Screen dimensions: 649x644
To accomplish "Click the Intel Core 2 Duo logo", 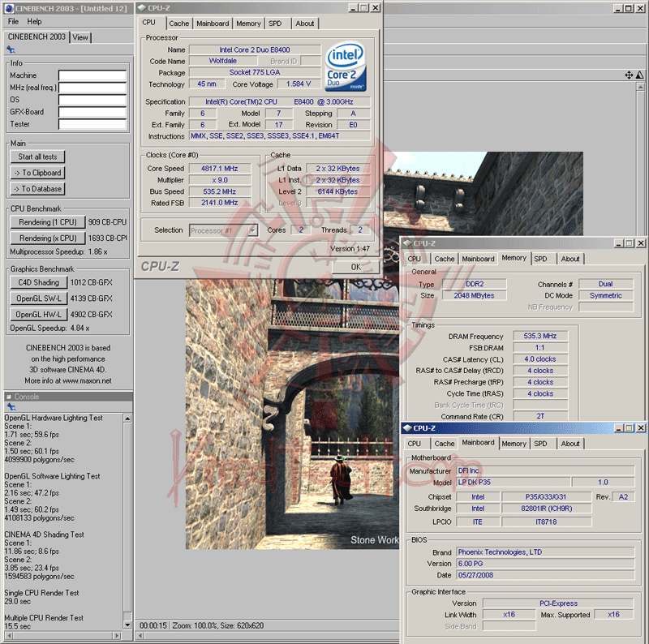I will (x=346, y=67).
